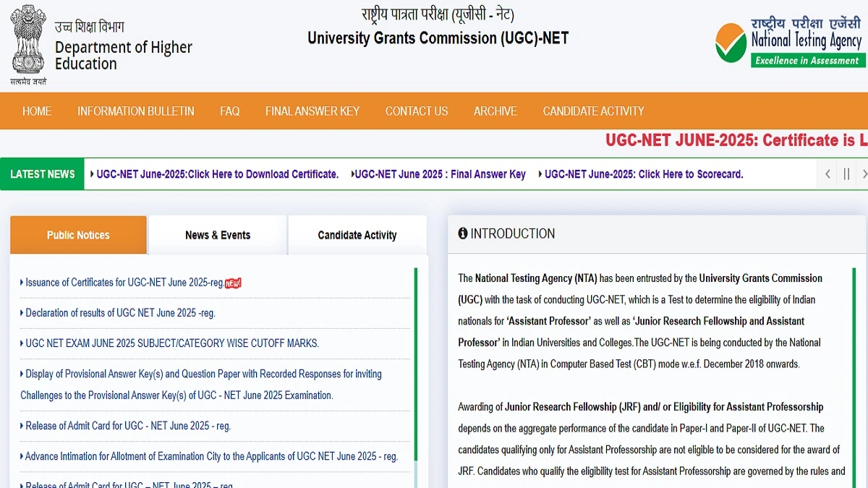The height and width of the screenshot is (488, 868).
Task: Click the red New badge on certificates notice
Action: (232, 282)
